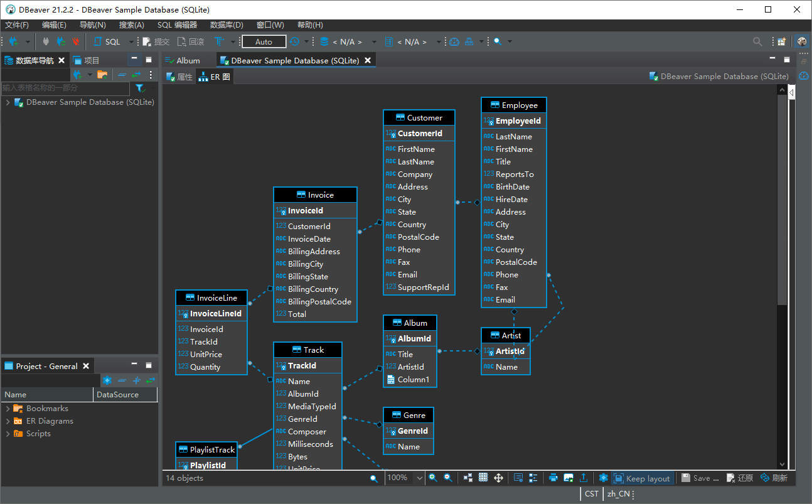Switch to the 属性 sub-tab
The image size is (812, 504).
coord(179,77)
